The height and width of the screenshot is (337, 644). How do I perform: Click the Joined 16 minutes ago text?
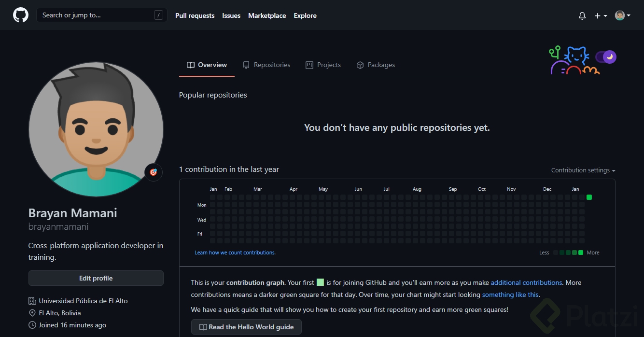72,325
